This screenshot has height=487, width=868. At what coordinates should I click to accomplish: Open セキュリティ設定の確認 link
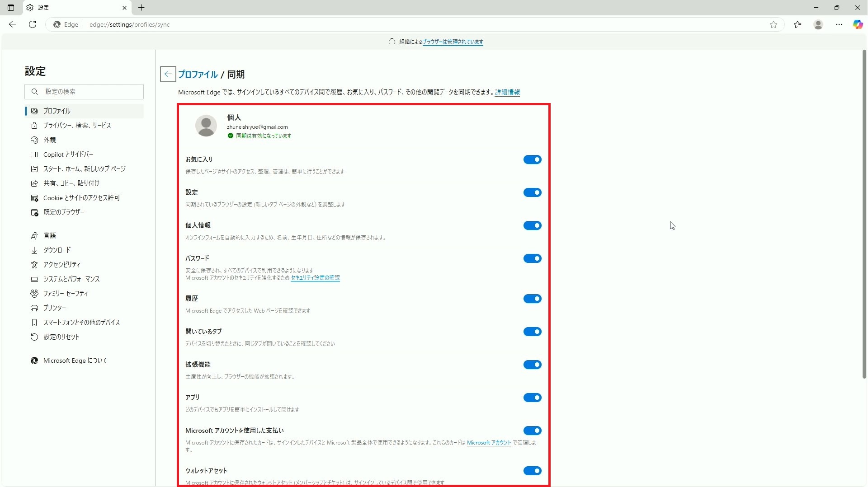tap(315, 278)
